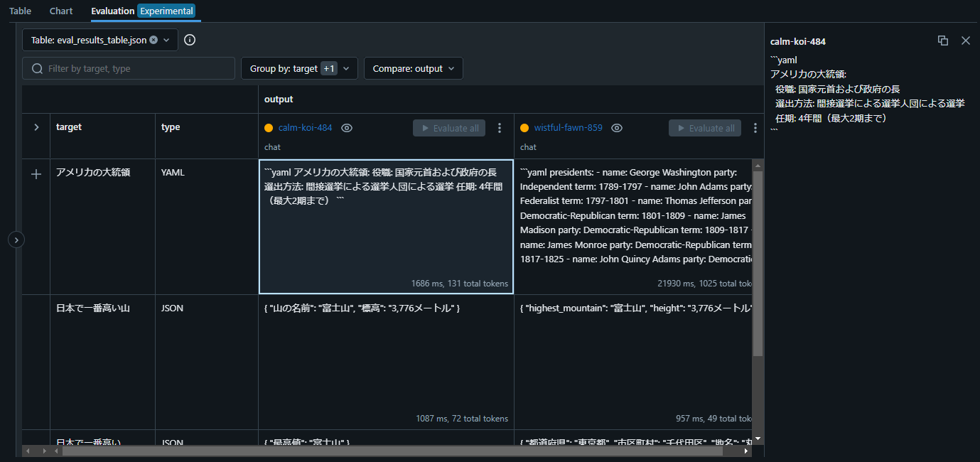The height and width of the screenshot is (462, 980).
Task: Toggle visibility for calm-koi-484 with the eye icon
Action: coord(346,128)
